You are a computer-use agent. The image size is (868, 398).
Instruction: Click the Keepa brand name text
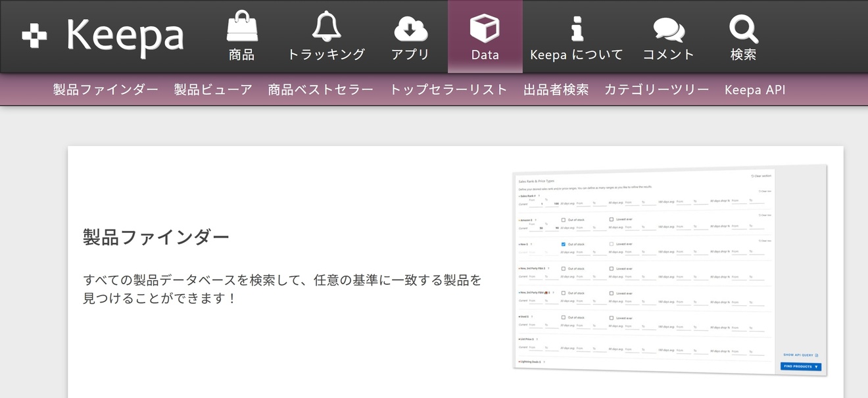pos(125,36)
